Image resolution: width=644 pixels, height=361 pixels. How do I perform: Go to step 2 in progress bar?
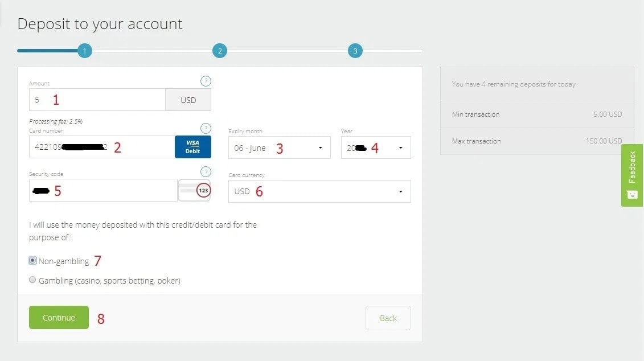tap(220, 51)
